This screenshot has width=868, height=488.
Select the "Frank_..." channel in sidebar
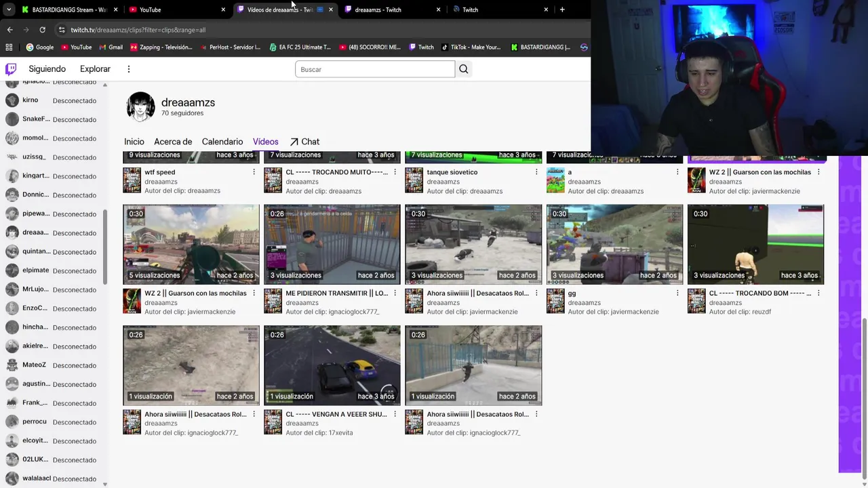[x=53, y=403]
